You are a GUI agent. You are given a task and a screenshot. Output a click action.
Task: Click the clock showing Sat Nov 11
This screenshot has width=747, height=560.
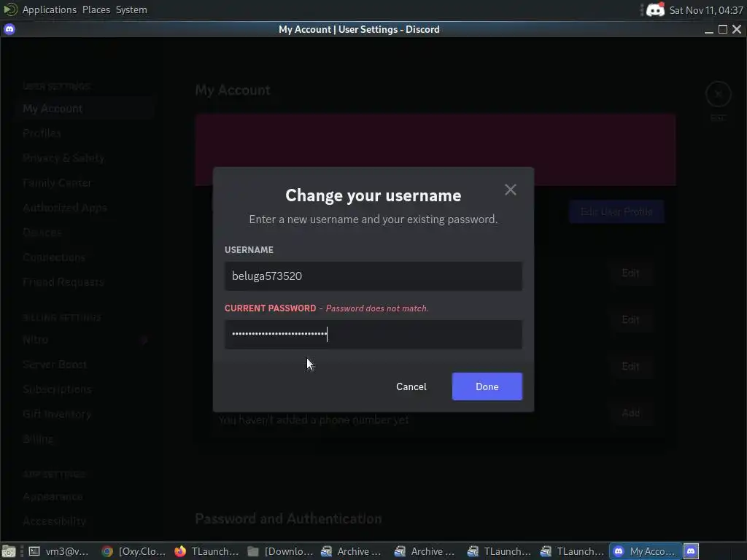(x=706, y=10)
